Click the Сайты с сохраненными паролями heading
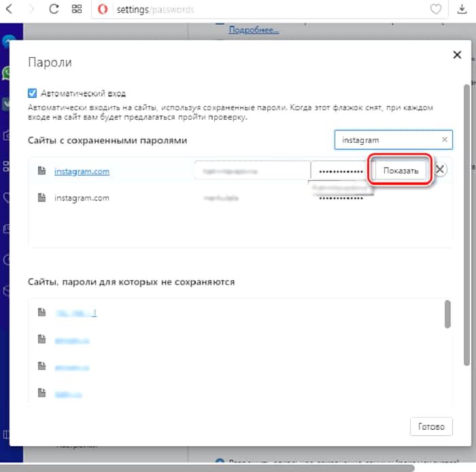 point(107,141)
